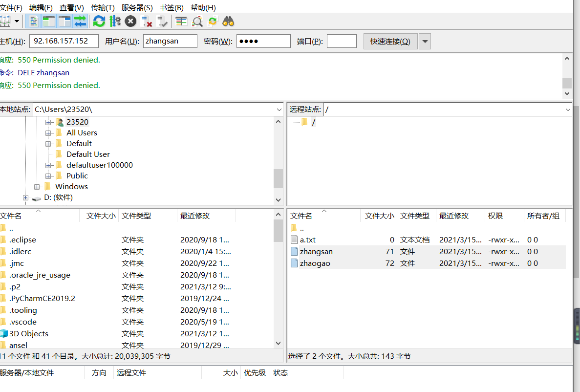Open the 查看(V) menu
Image resolution: width=580 pixels, height=392 pixels.
click(71, 8)
